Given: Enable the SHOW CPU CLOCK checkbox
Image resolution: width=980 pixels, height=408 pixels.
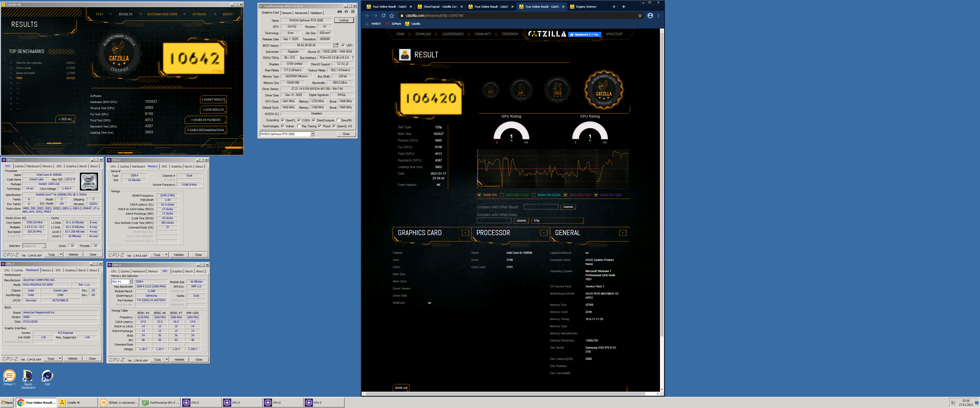Looking at the screenshot, I should pyautogui.click(x=534, y=195).
